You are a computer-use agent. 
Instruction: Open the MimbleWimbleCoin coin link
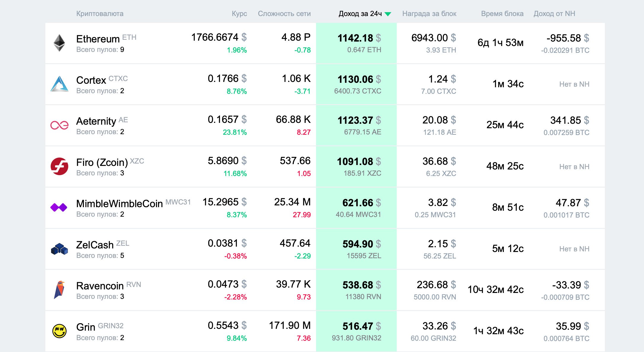tap(119, 203)
